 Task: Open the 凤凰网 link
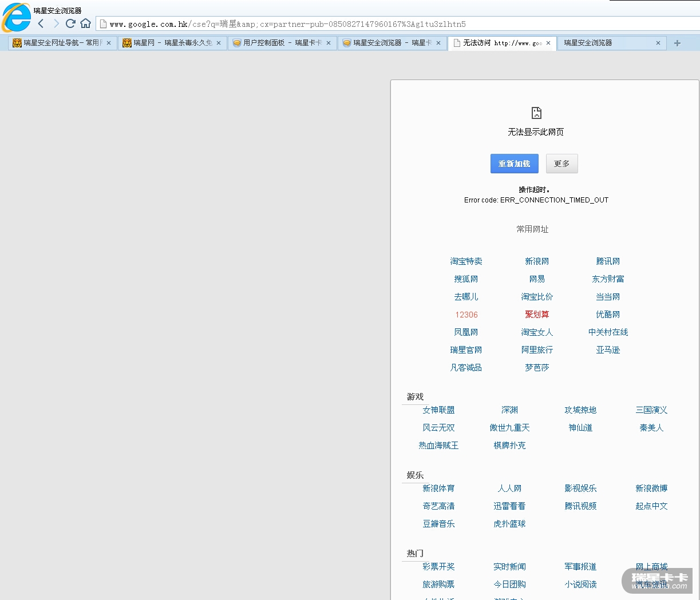(x=466, y=332)
